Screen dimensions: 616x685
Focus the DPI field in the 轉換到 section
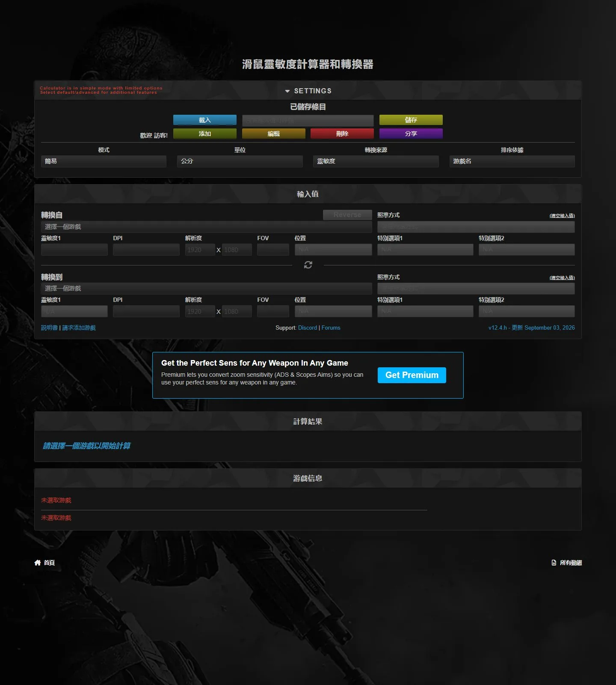[x=146, y=311]
